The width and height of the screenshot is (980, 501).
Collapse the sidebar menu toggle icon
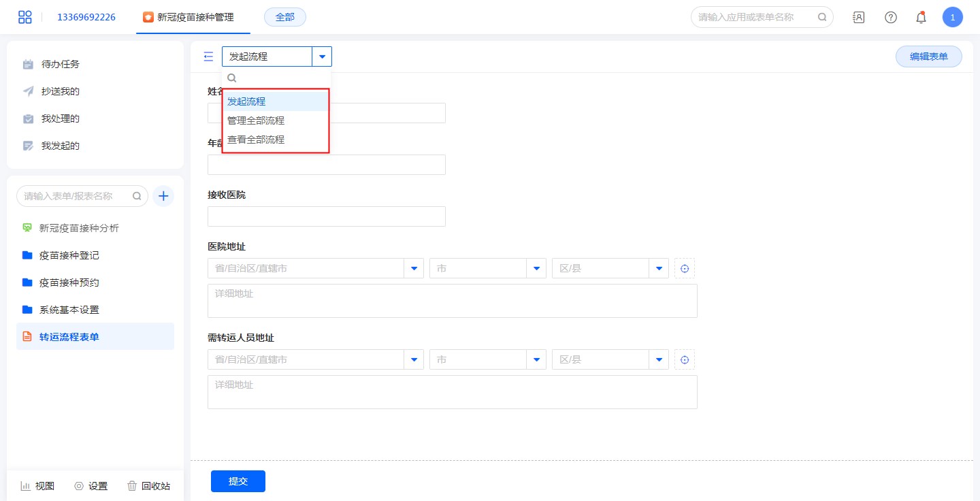208,56
